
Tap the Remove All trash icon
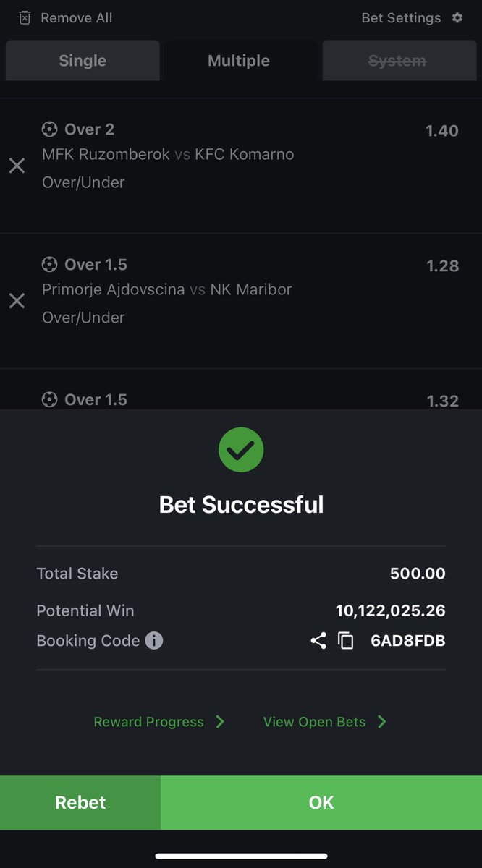pos(25,18)
